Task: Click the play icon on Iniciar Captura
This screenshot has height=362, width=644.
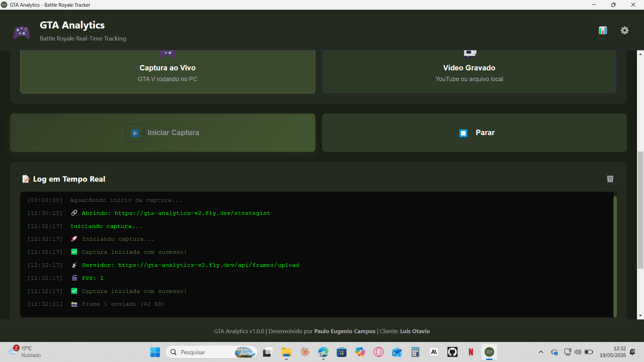Action: point(135,133)
